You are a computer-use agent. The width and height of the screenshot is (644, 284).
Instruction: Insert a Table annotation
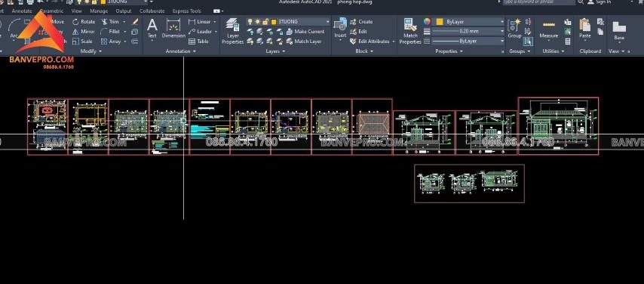point(198,42)
